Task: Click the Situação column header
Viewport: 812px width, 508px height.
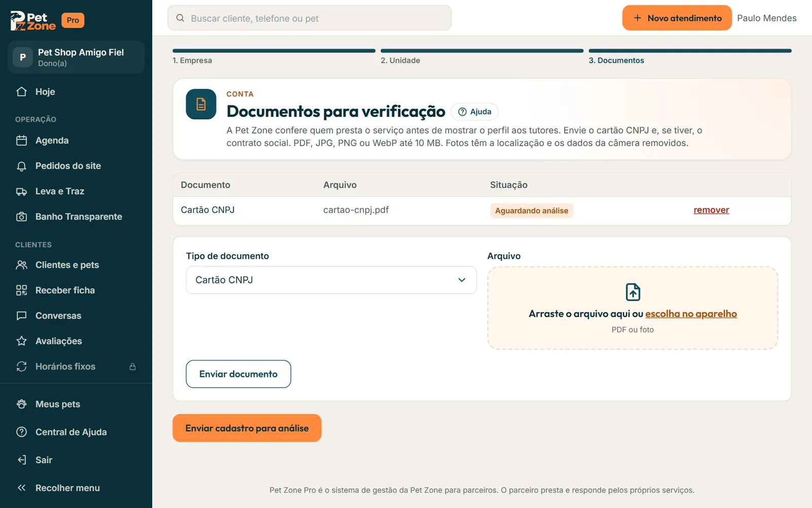Action: (x=509, y=185)
